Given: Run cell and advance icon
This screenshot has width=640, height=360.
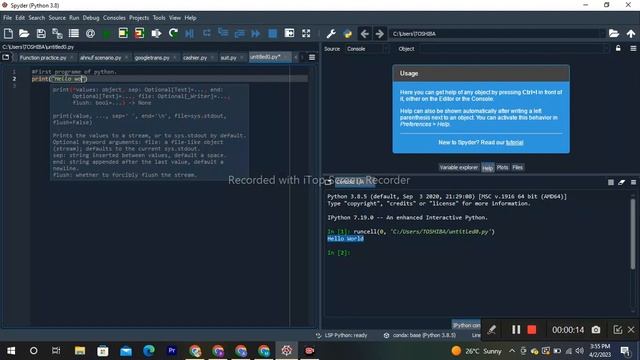Looking at the screenshot, I should coord(139,33).
